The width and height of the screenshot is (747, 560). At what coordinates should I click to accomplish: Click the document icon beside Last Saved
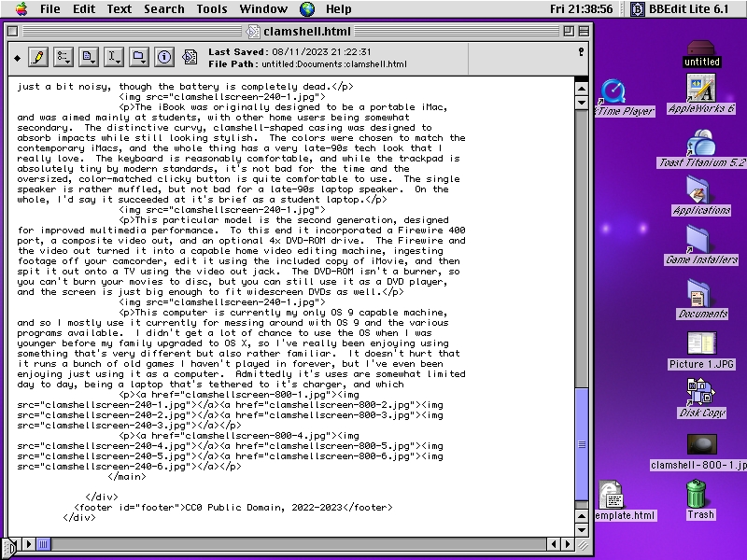pos(190,57)
